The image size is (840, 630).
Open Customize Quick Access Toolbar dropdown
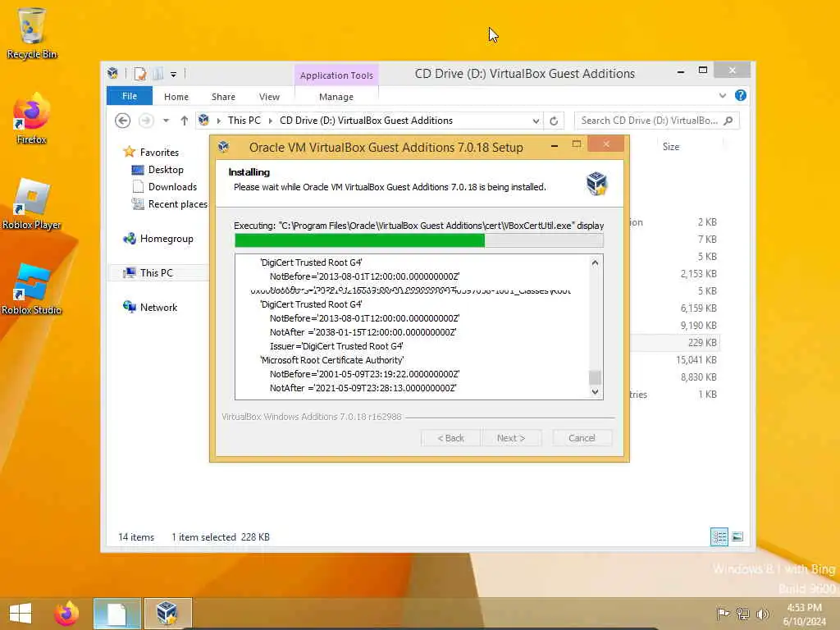[x=174, y=75]
